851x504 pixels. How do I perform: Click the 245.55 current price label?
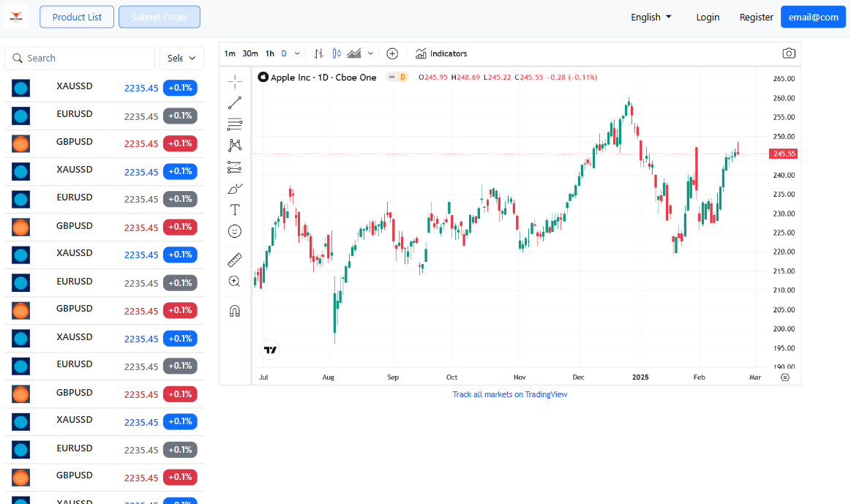[784, 154]
